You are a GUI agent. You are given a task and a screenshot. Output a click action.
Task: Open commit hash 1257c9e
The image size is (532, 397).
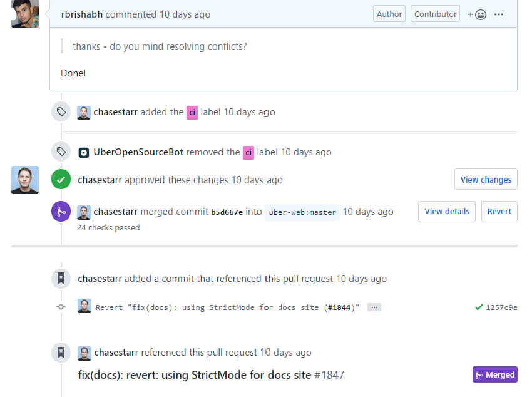501,307
